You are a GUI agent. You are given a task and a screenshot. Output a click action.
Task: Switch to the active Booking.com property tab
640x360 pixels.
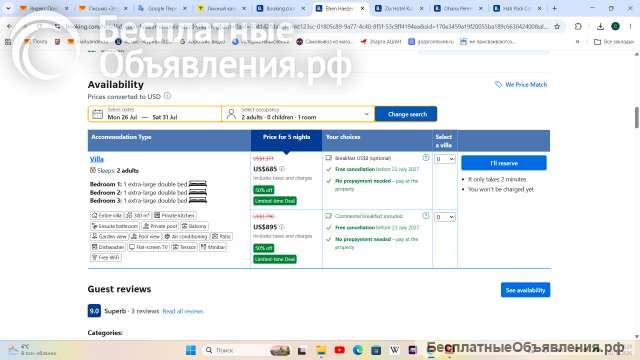tap(340, 8)
